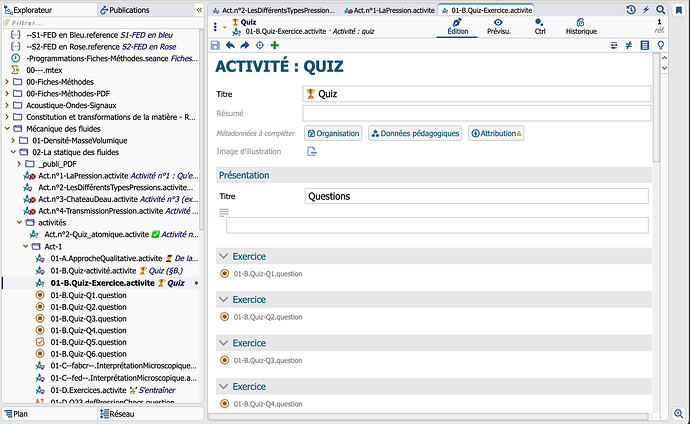690x424 pixels.
Task: Expand the 00-Fiches-Méthodes folder
Action: pos(7,82)
